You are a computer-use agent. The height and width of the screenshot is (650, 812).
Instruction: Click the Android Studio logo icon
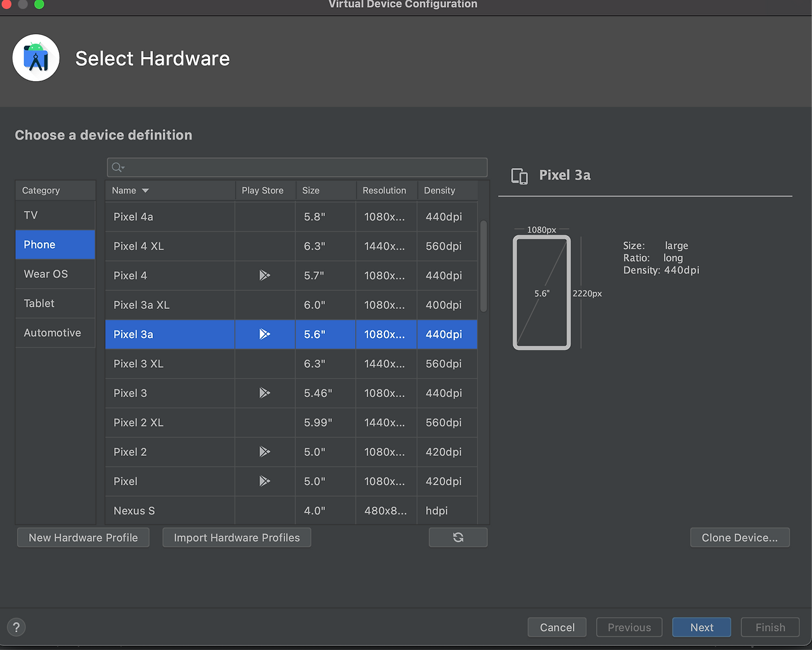[x=36, y=58]
